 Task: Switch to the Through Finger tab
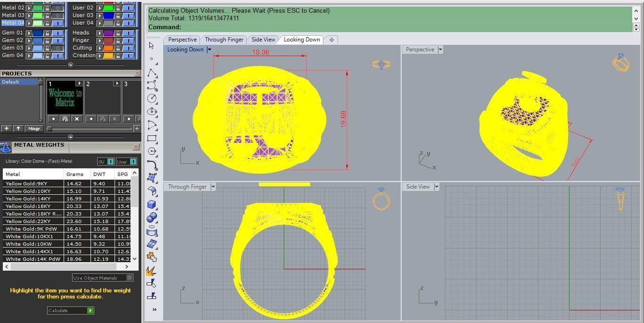coord(224,40)
